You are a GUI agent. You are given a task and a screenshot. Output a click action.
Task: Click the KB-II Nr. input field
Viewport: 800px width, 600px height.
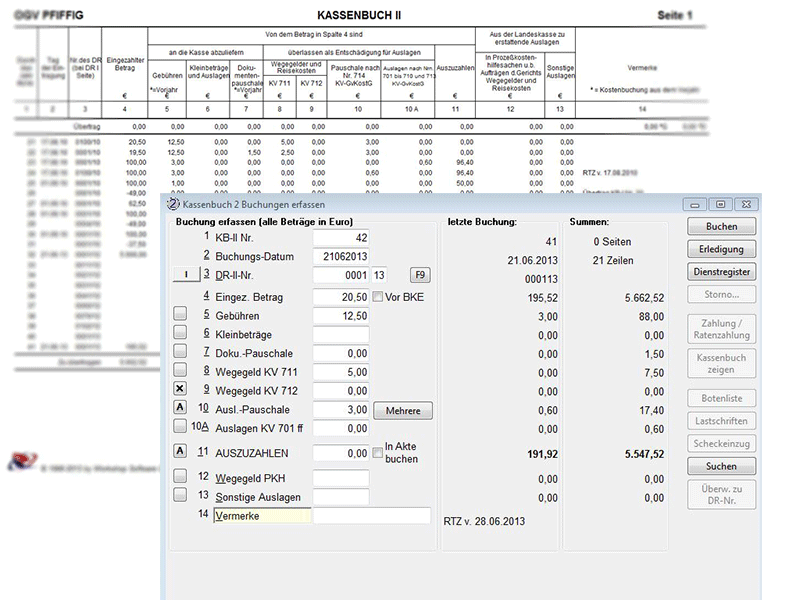[x=340, y=238]
